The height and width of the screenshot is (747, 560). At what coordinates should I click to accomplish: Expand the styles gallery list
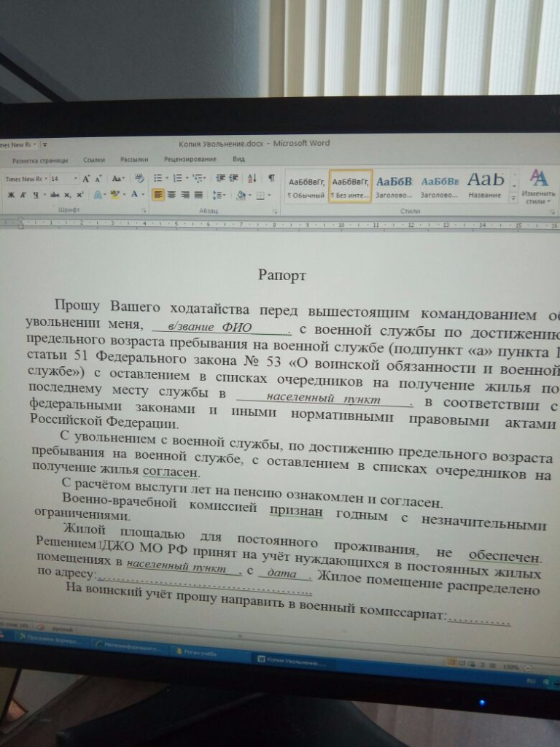pyautogui.click(x=514, y=198)
